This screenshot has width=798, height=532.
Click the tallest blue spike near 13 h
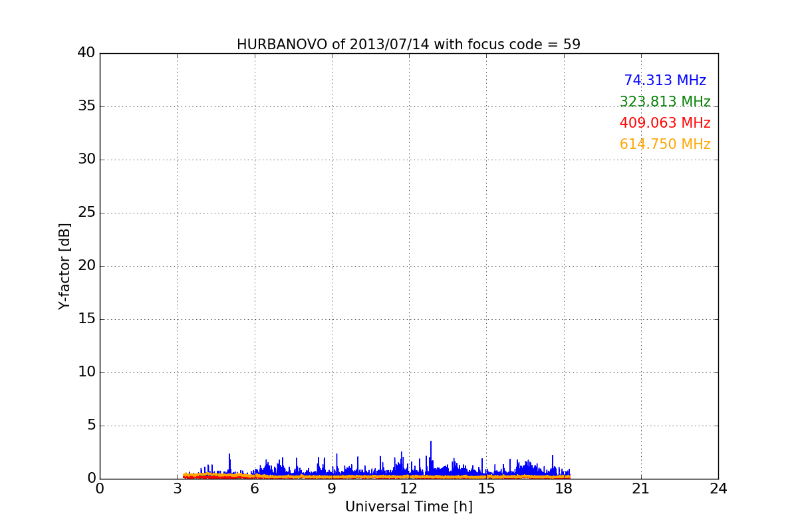(430, 458)
